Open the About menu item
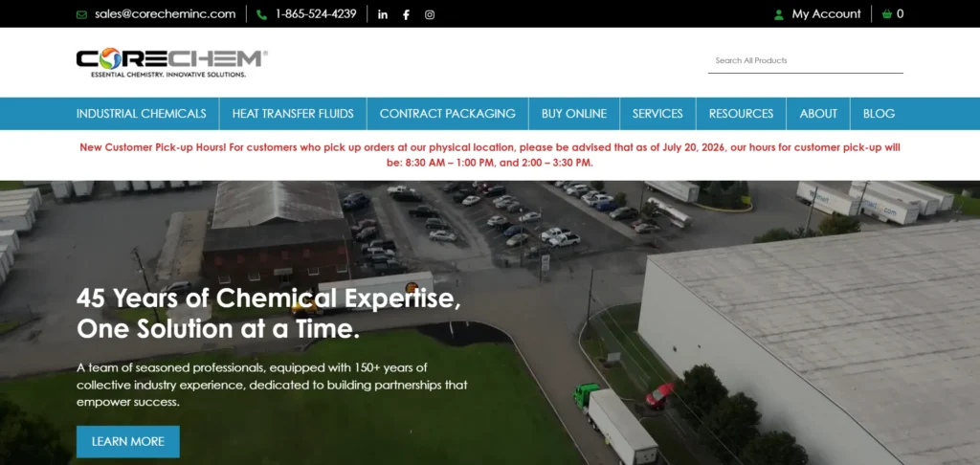980x465 pixels. (818, 114)
